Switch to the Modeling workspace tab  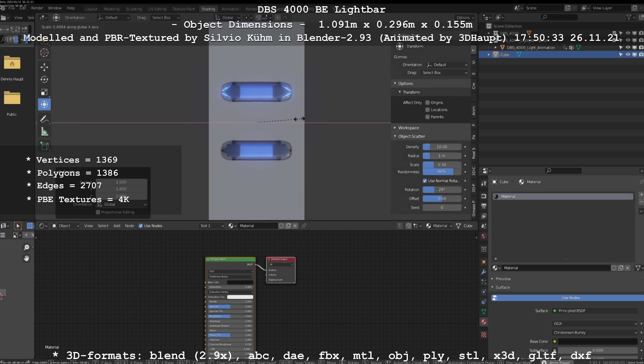pos(112,9)
